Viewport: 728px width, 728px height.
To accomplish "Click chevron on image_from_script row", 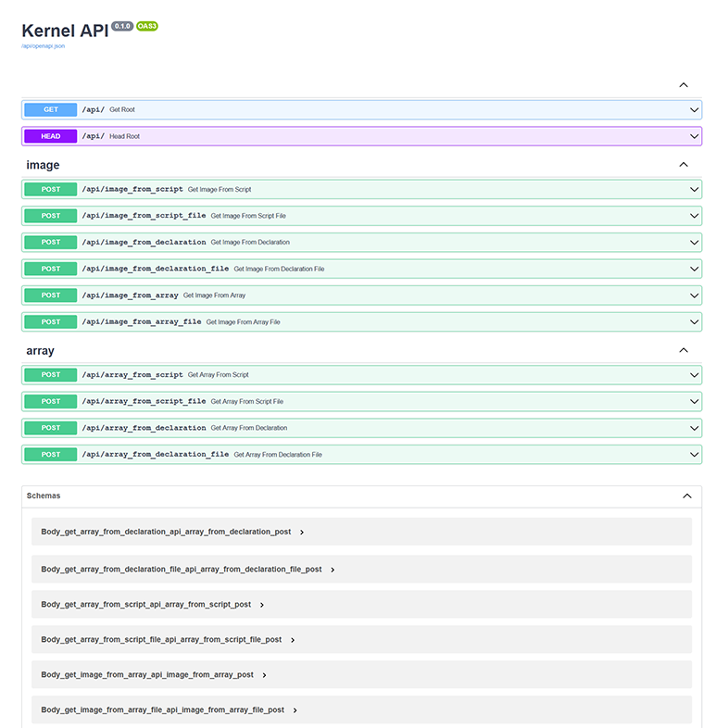I will (x=694, y=189).
